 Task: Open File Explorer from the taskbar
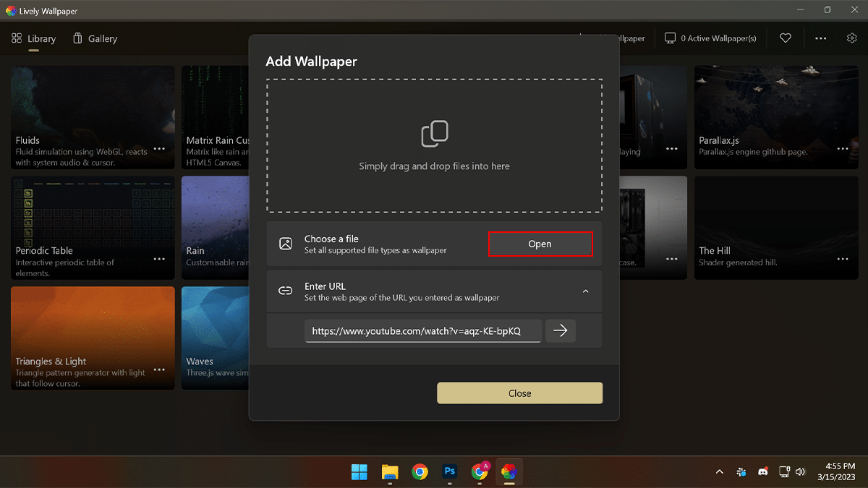pos(390,472)
